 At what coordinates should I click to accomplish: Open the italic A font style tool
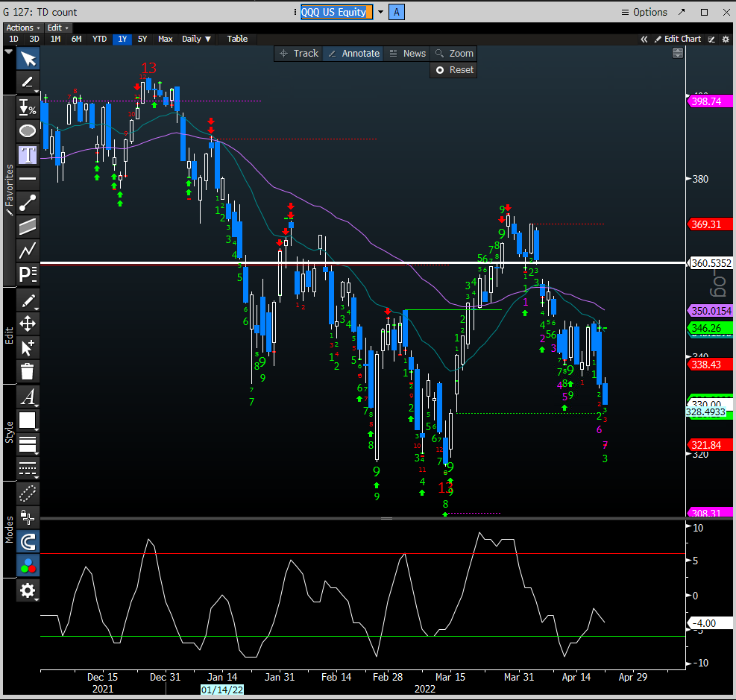[x=28, y=397]
